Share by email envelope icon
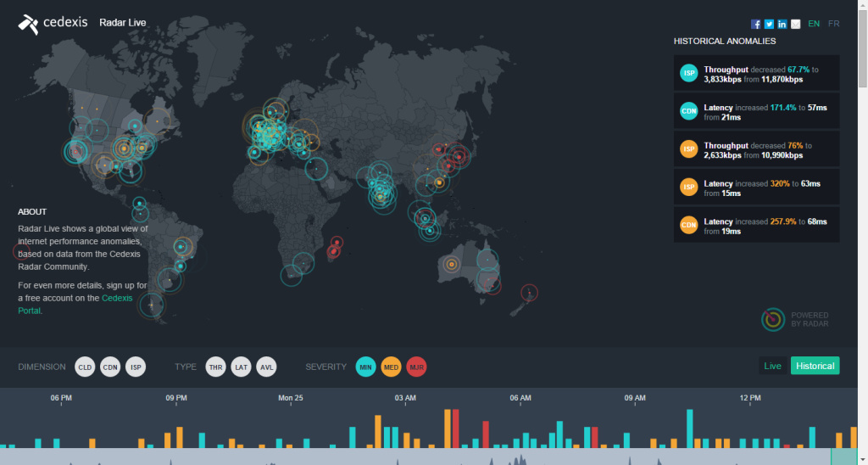The width and height of the screenshot is (868, 465). click(795, 24)
